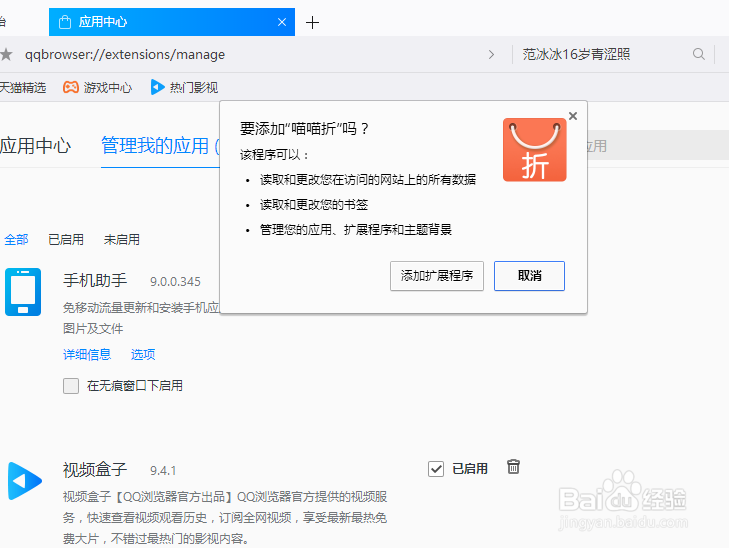Close the 应用中心 browser tab

282,22
